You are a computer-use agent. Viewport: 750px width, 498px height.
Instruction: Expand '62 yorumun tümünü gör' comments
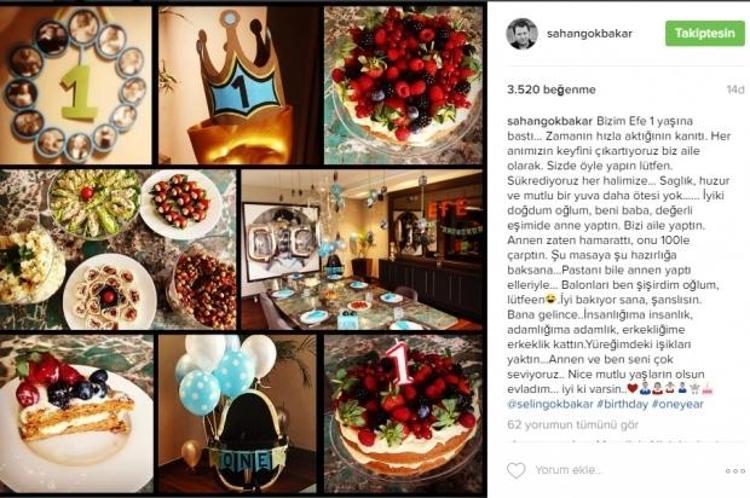pyautogui.click(x=573, y=424)
